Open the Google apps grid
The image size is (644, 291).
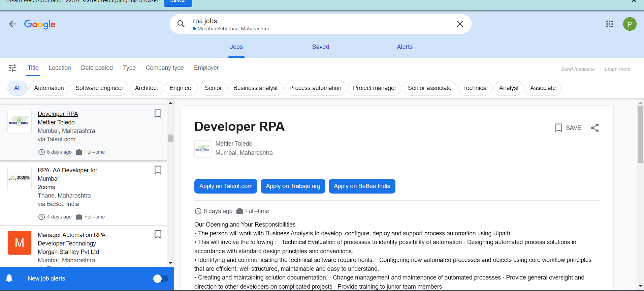(x=610, y=24)
